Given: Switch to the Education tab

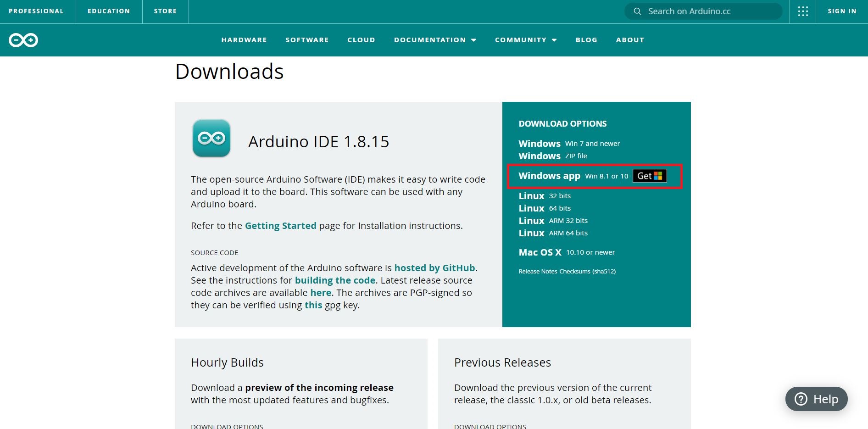Looking at the screenshot, I should 109,11.
